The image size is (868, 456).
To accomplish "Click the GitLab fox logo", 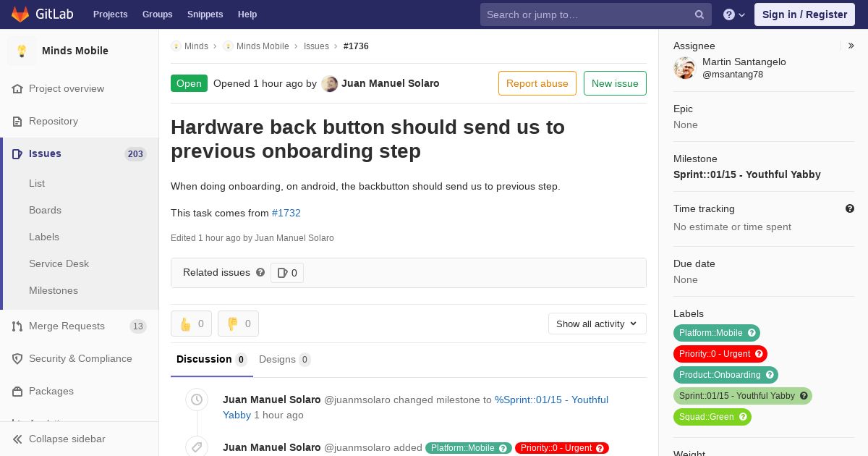I will pyautogui.click(x=20, y=14).
